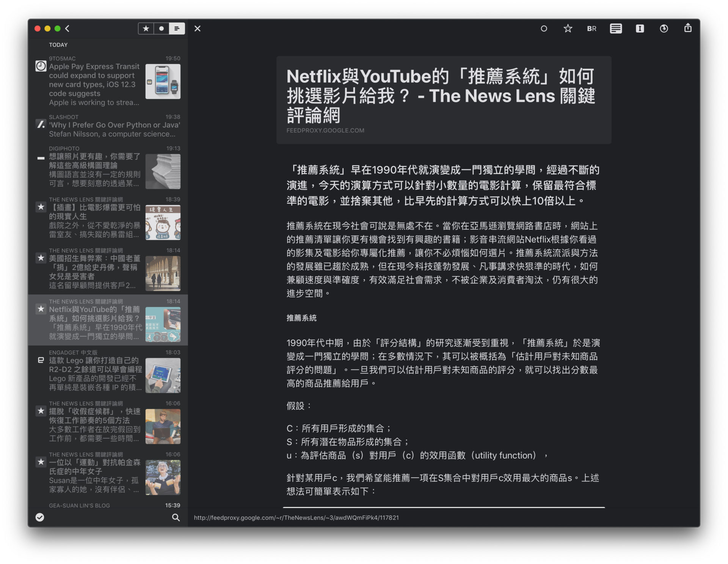The image size is (728, 564).
Task: Click the 推薦系統 subheading in article
Action: 301,318
